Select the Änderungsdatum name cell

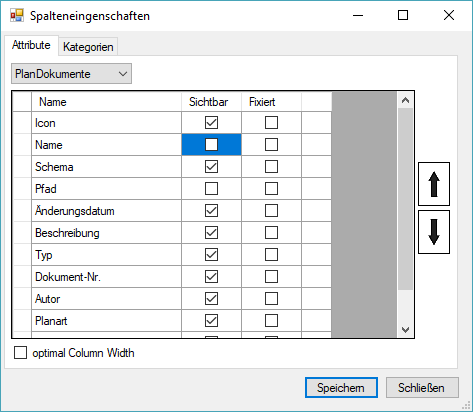[x=107, y=211]
